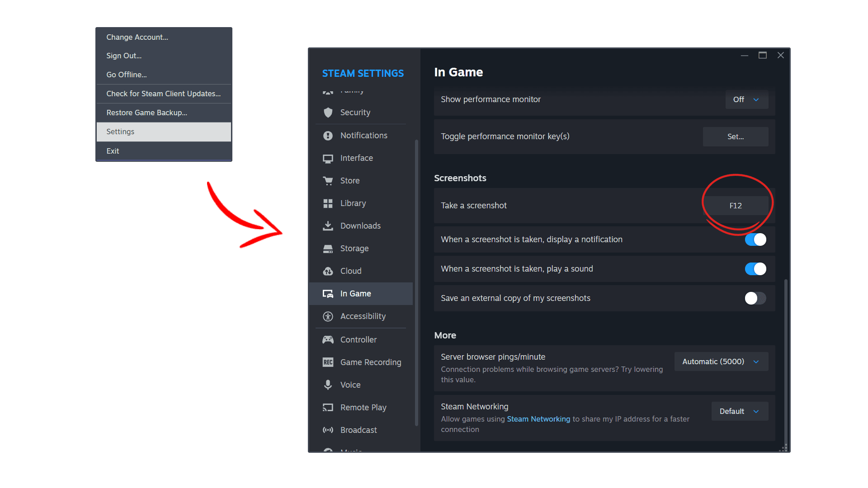Screen dimensions: 868x488
Task: Click the sidebar category scrollbar
Action: coord(416,282)
